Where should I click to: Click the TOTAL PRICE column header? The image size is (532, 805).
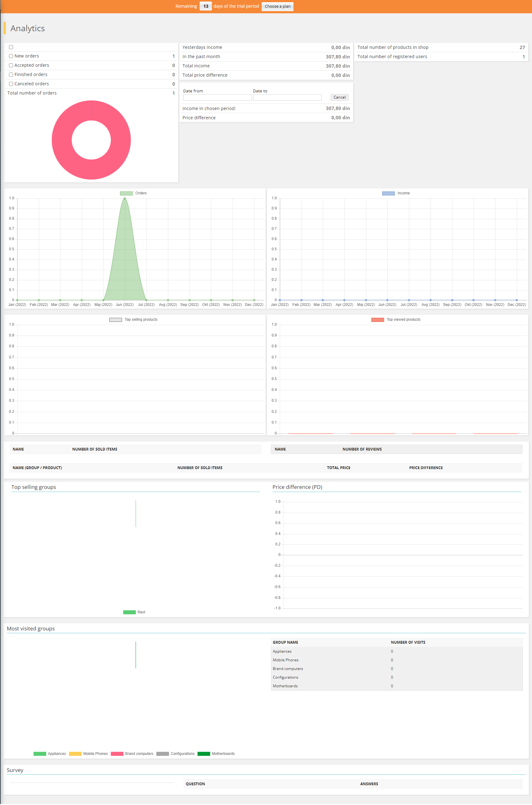[339, 468]
